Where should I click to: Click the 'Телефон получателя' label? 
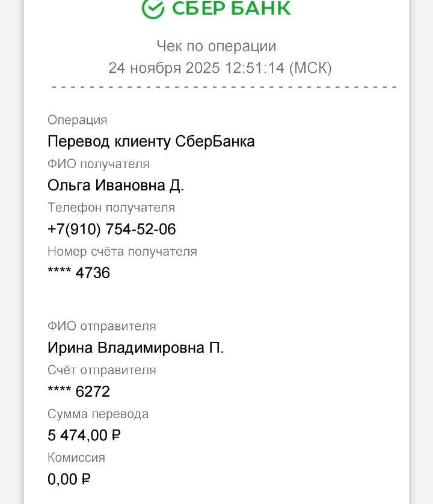point(111,208)
